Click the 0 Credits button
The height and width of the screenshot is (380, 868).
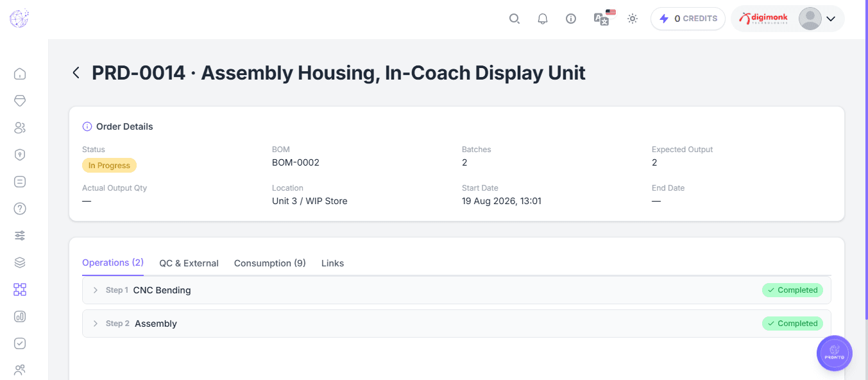[x=688, y=19]
